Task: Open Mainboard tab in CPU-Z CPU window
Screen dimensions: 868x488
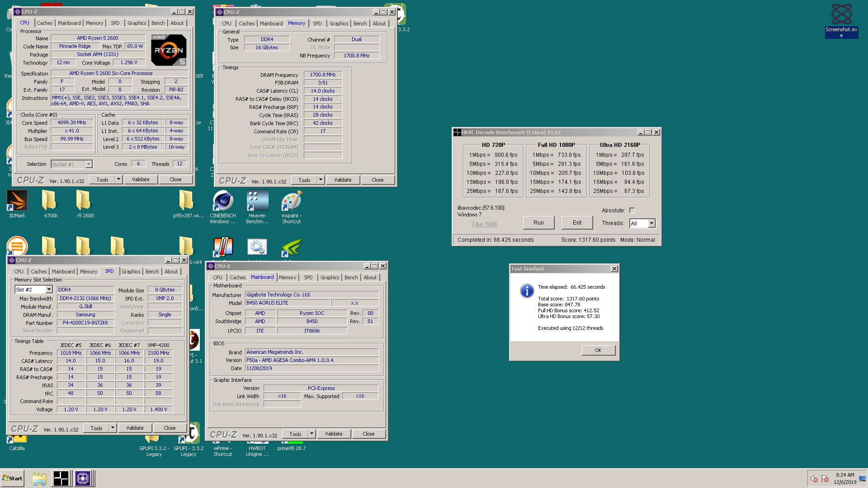Action: pyautogui.click(x=69, y=23)
